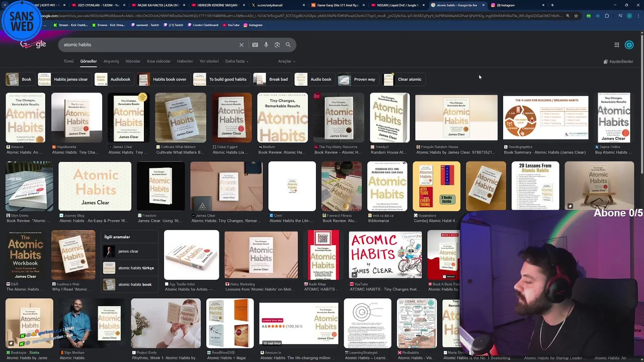Switch to the Alışveriş tab
The width and height of the screenshot is (644, 362).
(111, 61)
